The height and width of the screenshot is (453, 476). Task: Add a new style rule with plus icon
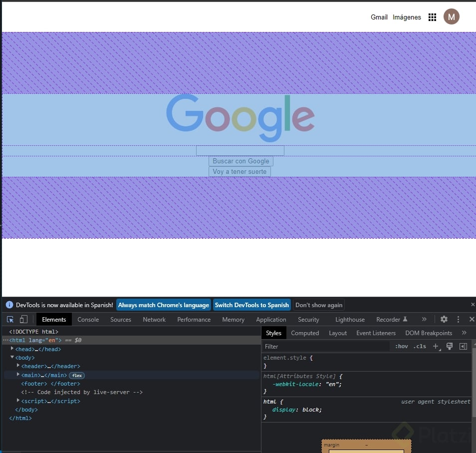pyautogui.click(x=436, y=346)
